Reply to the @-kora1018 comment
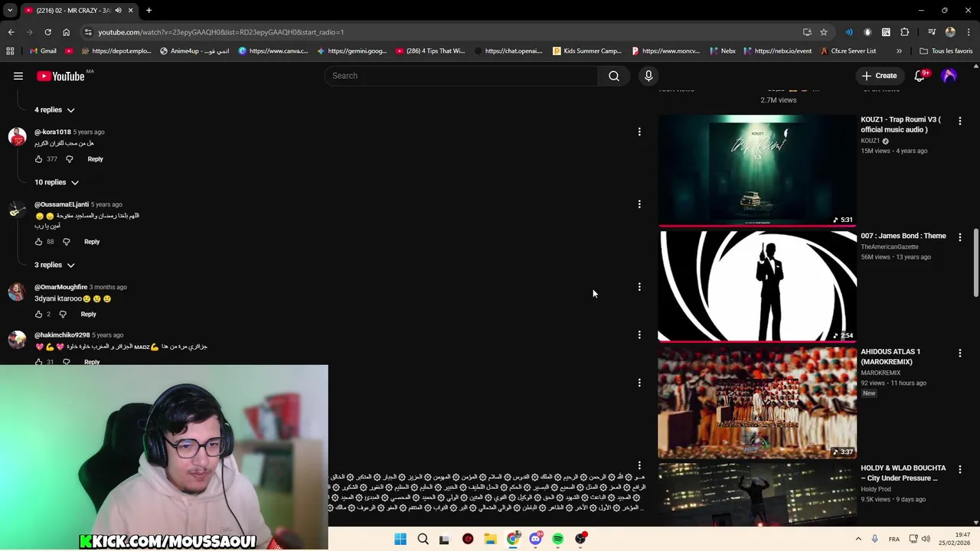 pos(95,159)
